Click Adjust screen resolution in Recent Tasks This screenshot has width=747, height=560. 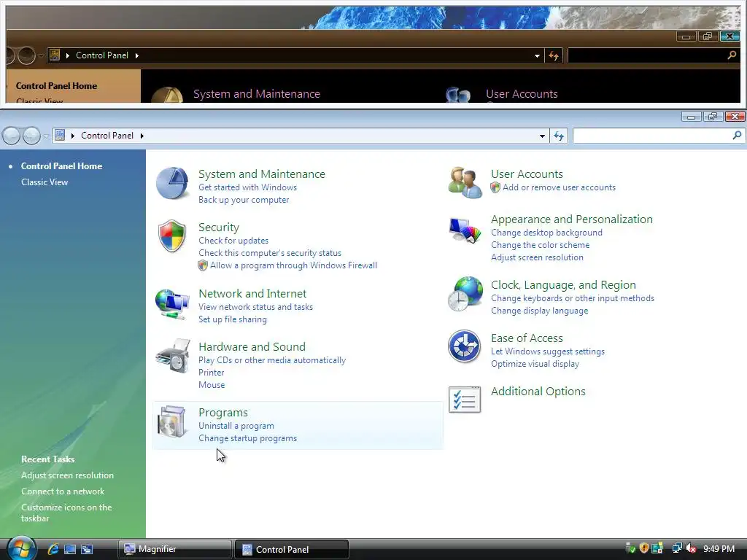point(67,475)
